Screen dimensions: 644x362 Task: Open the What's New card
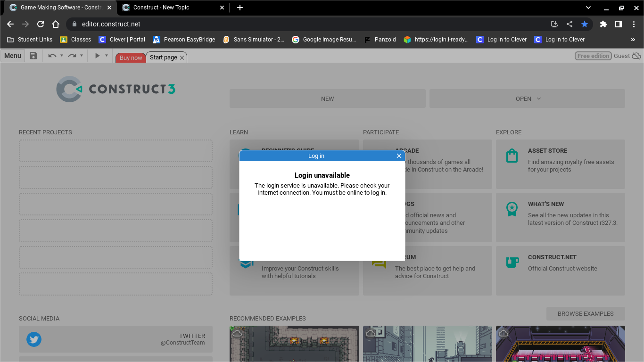(x=561, y=217)
